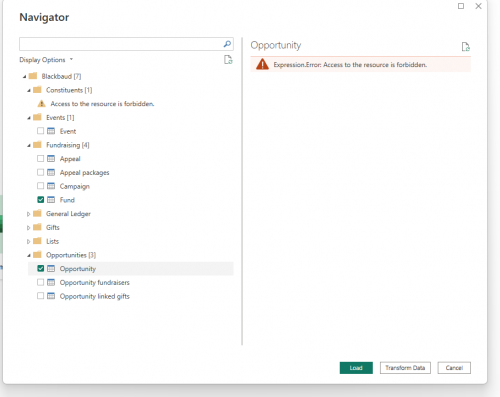Check the Campaign checkbox
Viewport: 500px width, 397px height.
pos(41,186)
